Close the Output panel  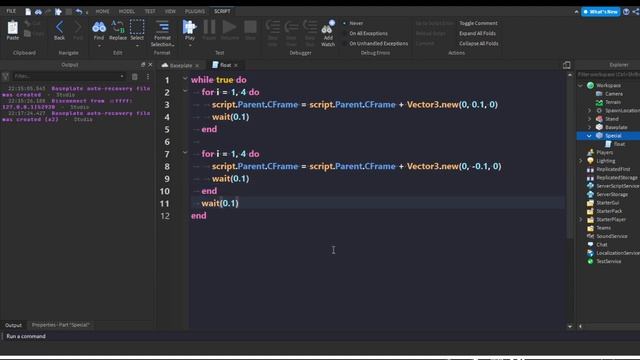click(150, 64)
